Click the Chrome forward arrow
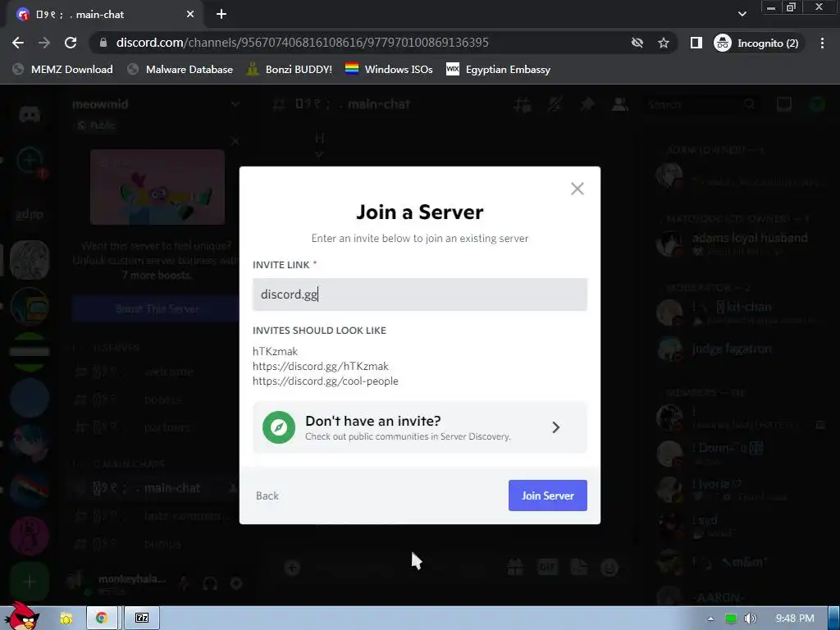The image size is (840, 630). point(44,43)
